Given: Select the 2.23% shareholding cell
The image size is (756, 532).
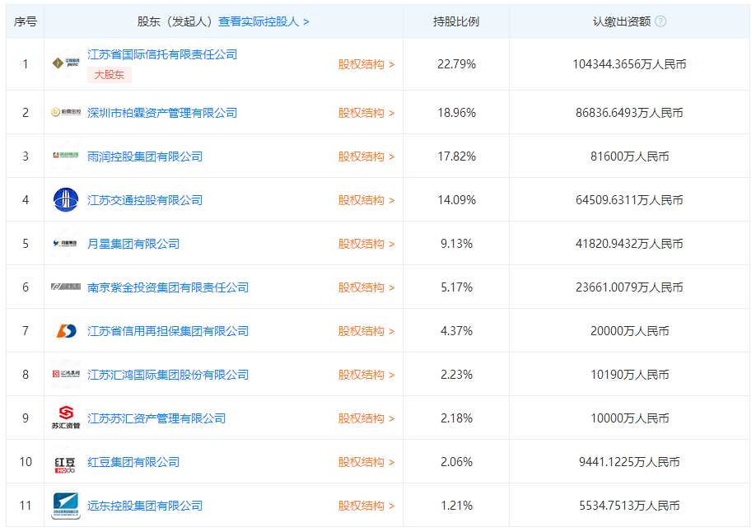Looking at the screenshot, I should click(x=456, y=375).
